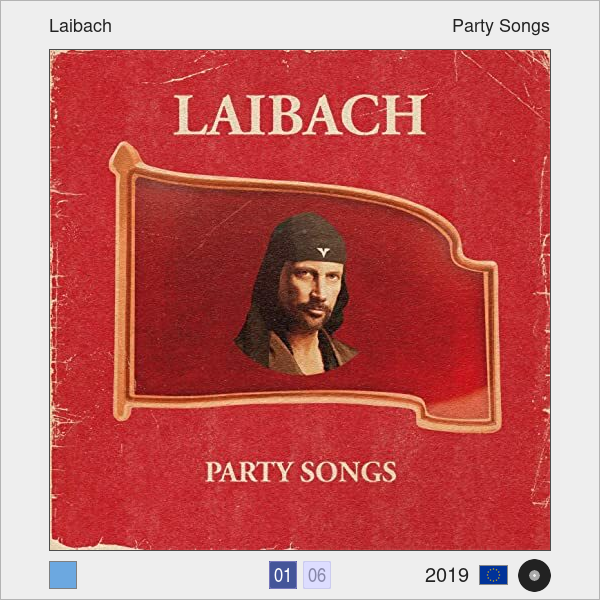This screenshot has height=600, width=600.
Task: Click the yellow stars ring on flag icon
Action: pos(494,575)
